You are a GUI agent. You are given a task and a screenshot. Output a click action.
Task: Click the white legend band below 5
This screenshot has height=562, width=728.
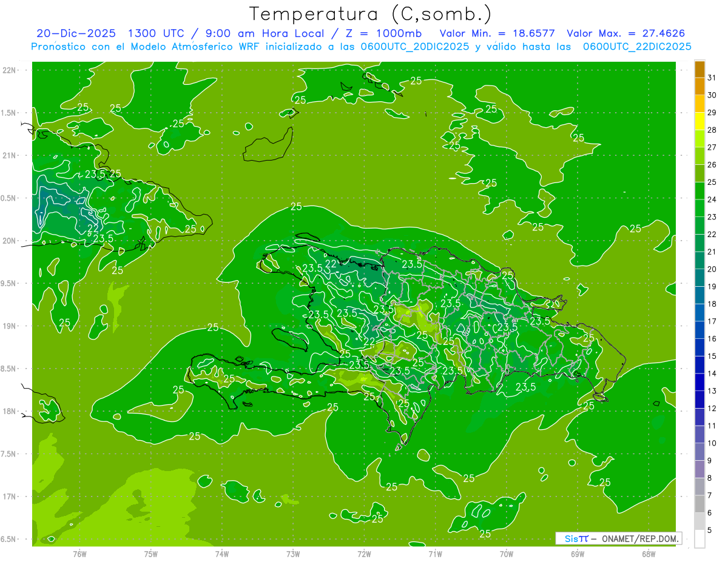[x=699, y=539]
